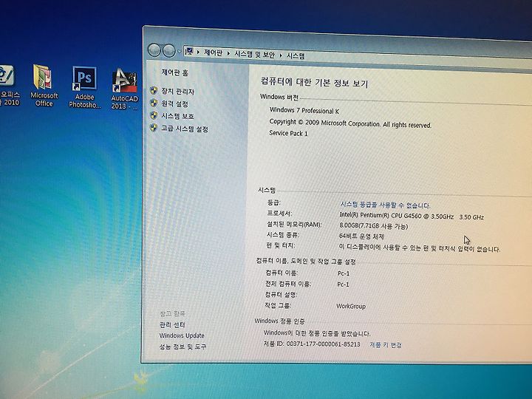This screenshot has height=399, width=532.
Task: Click shield icon beside 고급 시스템 설정
Action: [x=154, y=128]
